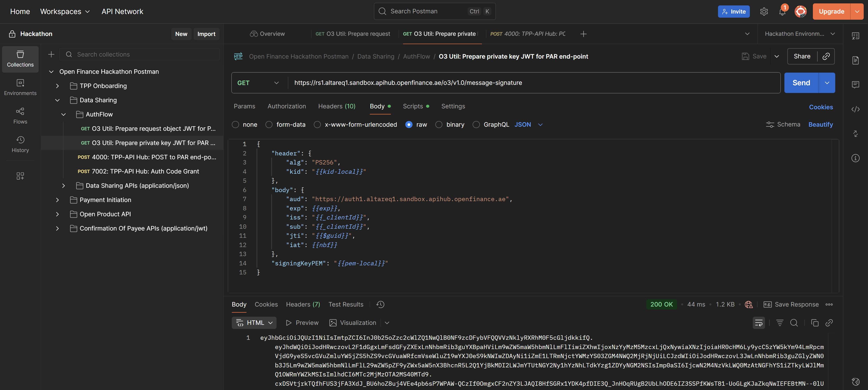Copy response using the copy icon
Image resolution: width=868 pixels, height=390 pixels.
point(815,323)
